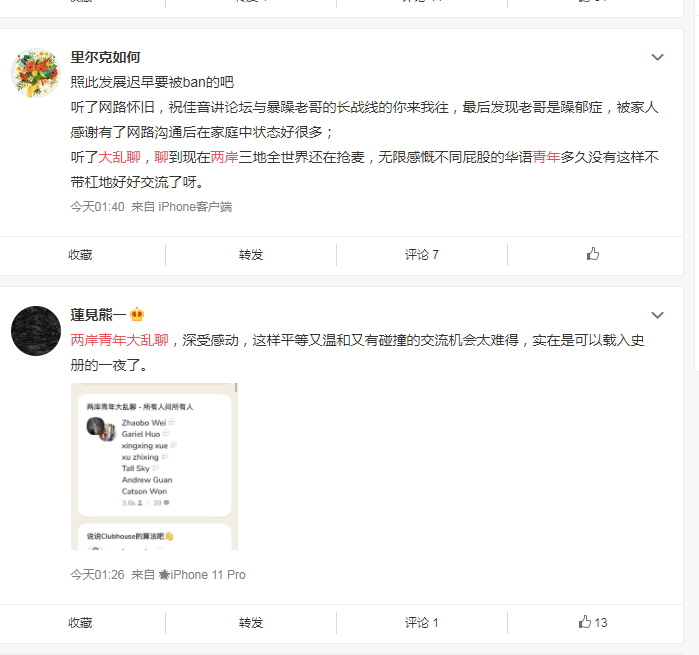Click iPhone 11 Pro source link
The height and width of the screenshot is (655, 699).
pos(203,574)
